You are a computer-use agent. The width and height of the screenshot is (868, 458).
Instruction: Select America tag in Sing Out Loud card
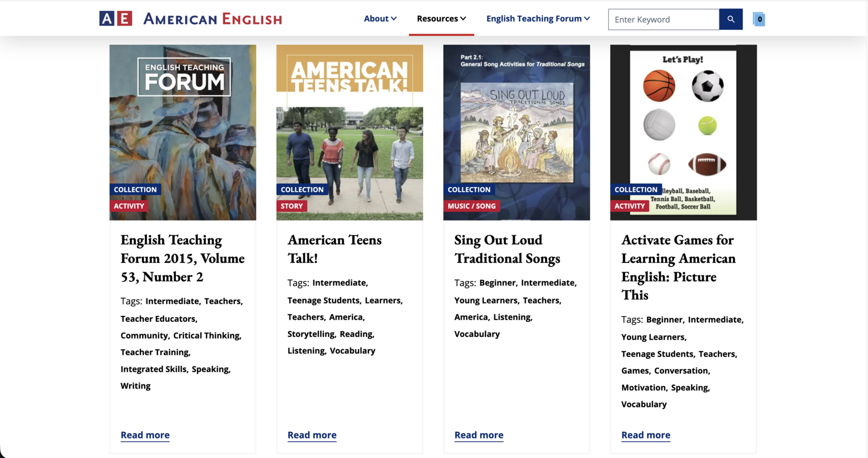coord(471,317)
